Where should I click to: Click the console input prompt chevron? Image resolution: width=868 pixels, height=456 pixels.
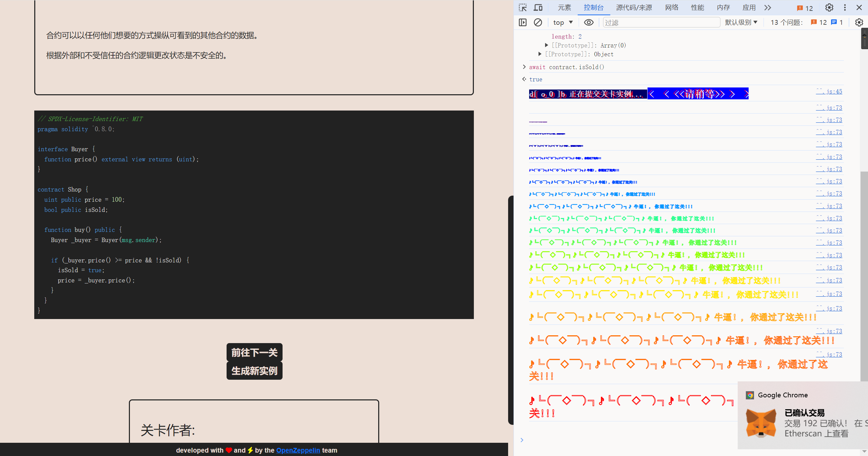pyautogui.click(x=522, y=440)
